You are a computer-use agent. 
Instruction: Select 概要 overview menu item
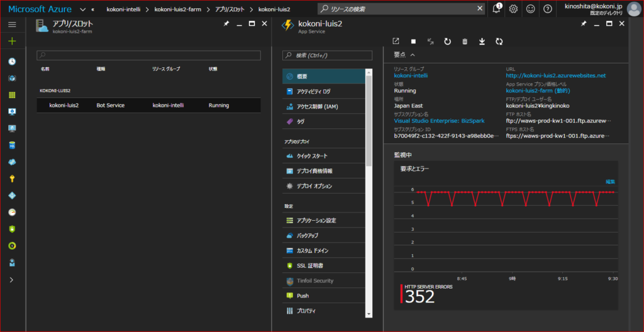point(324,77)
